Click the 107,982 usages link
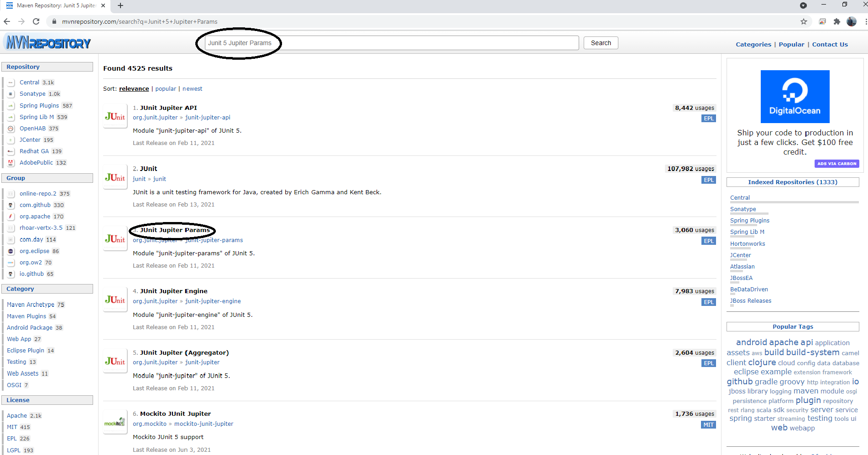 (x=690, y=169)
